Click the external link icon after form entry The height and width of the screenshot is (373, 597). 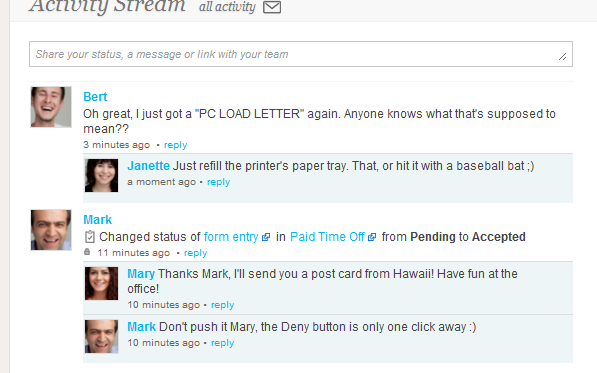(266, 237)
